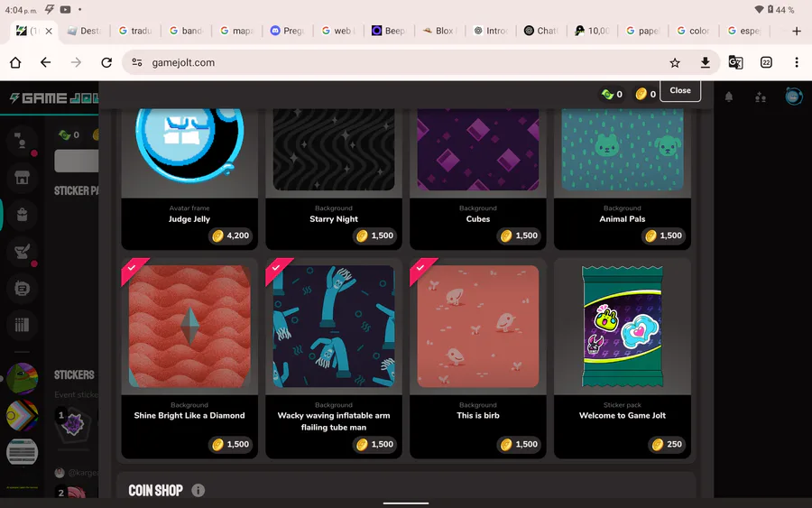
Task: Reload the gamejolt.com page
Action: (x=106, y=62)
